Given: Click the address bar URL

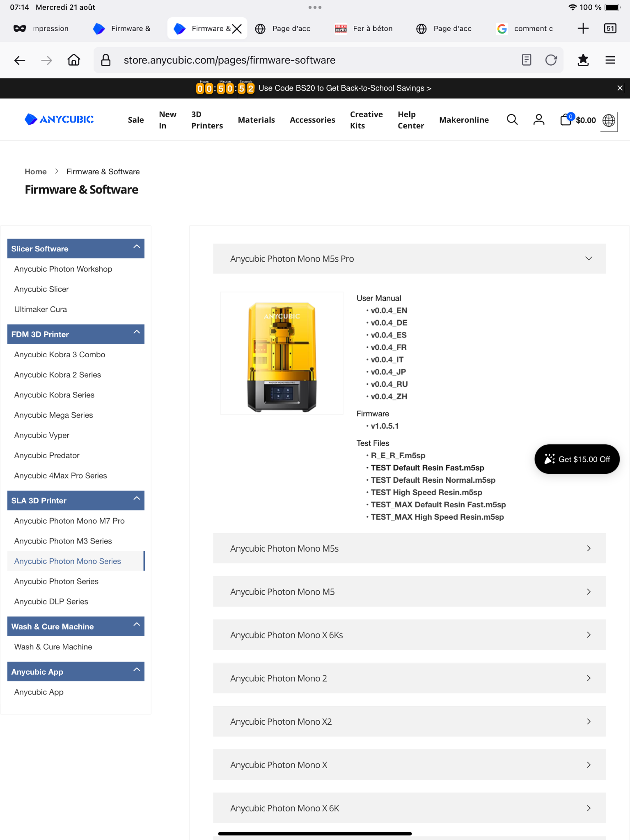Looking at the screenshot, I should (x=229, y=60).
